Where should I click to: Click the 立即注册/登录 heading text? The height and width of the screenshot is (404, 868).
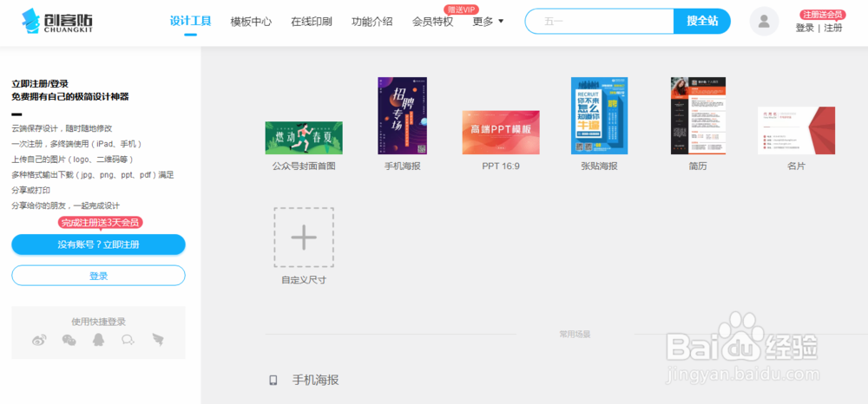click(40, 84)
